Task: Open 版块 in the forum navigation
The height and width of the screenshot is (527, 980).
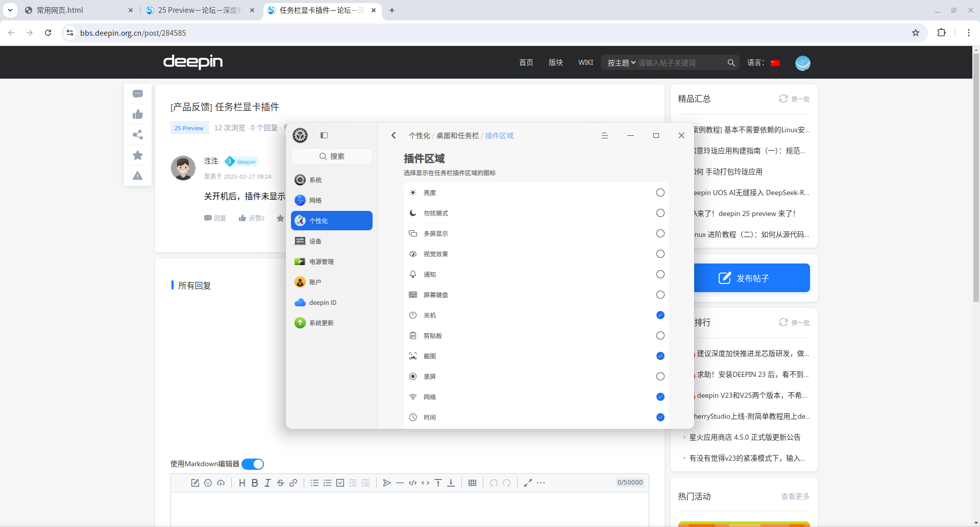Action: pos(556,62)
